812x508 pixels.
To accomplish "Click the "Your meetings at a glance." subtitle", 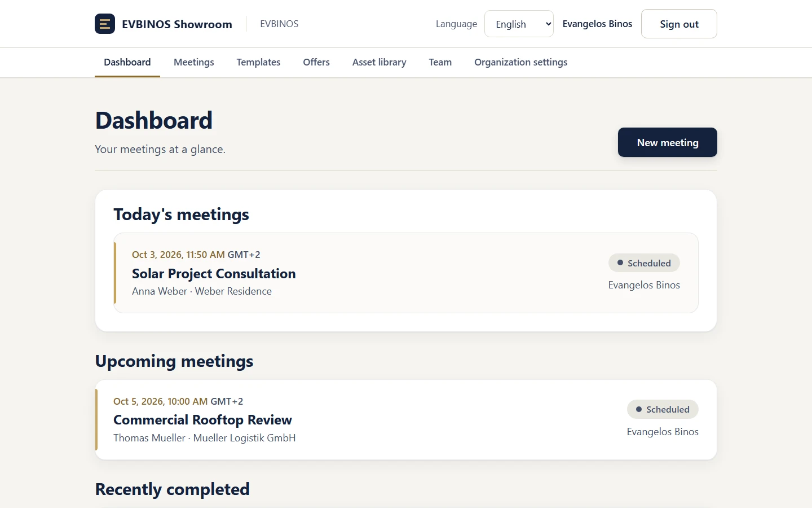I will coord(160,149).
